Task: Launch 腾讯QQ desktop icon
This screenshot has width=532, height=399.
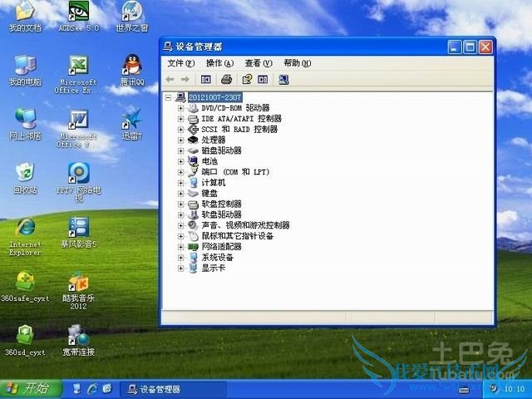Action: 132,70
